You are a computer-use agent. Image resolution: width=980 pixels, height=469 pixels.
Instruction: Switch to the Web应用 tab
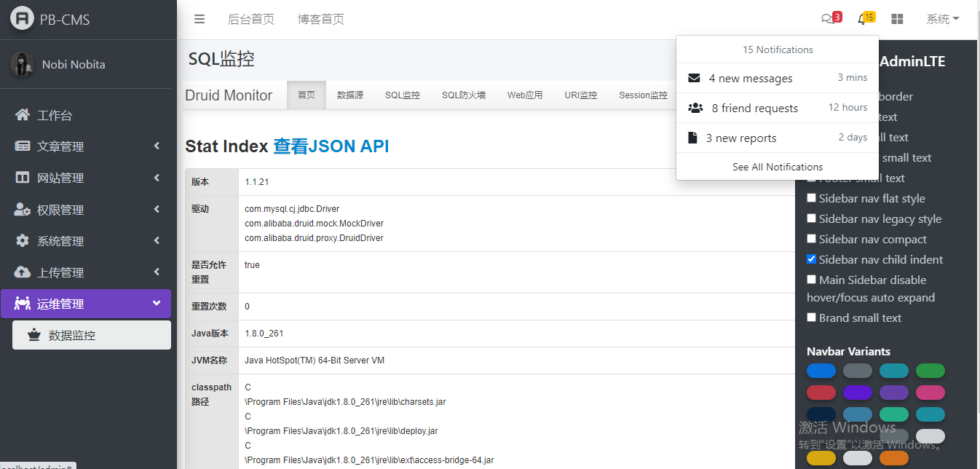point(525,95)
